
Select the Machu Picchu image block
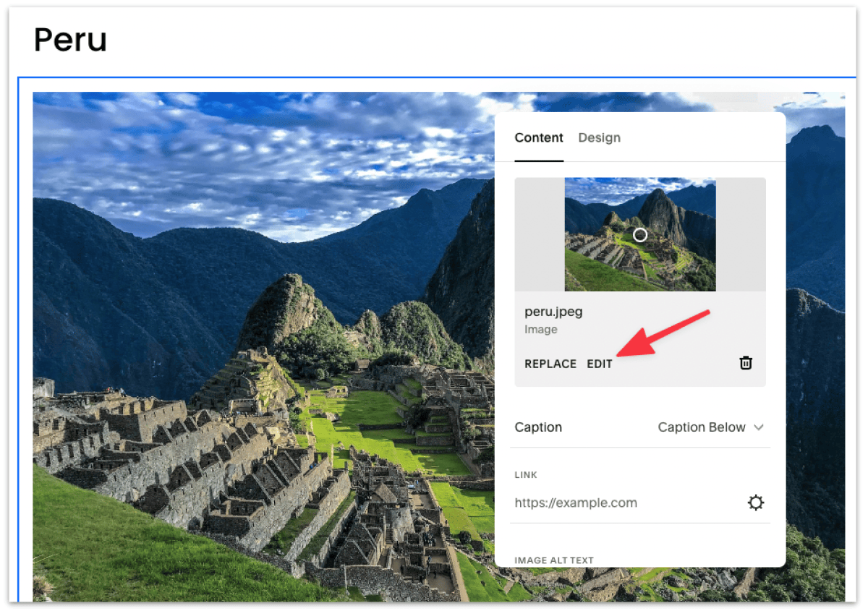[x=253, y=325]
